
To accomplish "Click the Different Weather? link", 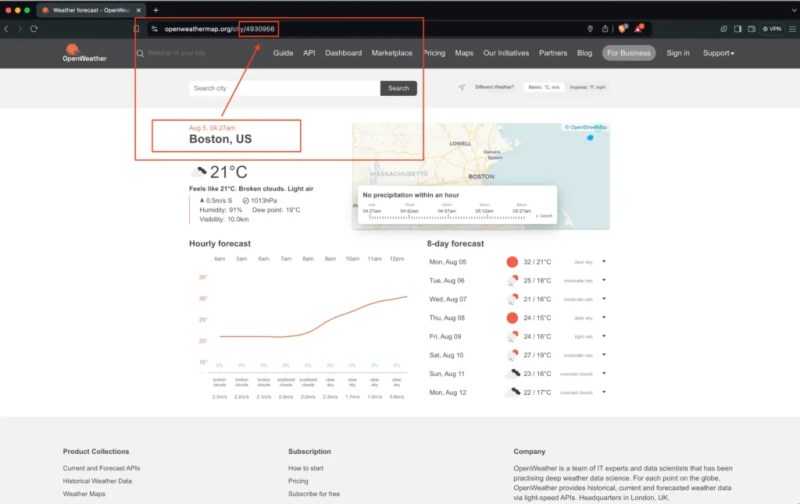I will [494, 87].
